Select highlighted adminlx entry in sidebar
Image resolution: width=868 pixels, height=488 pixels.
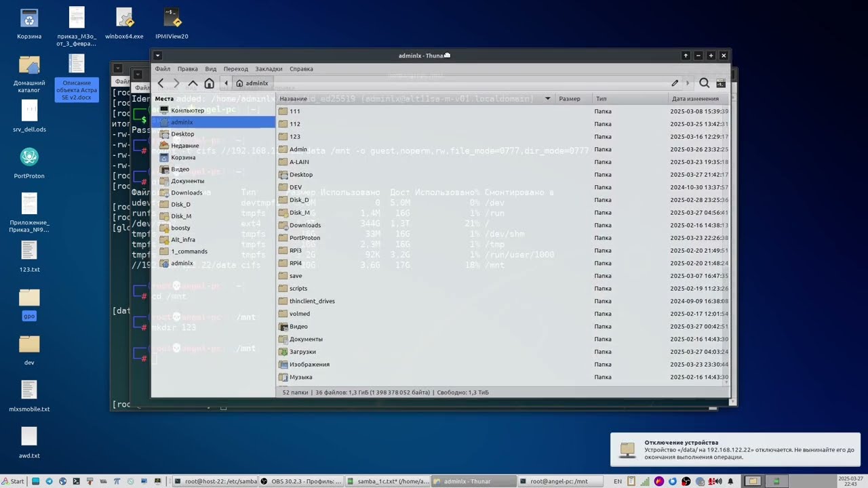click(213, 122)
